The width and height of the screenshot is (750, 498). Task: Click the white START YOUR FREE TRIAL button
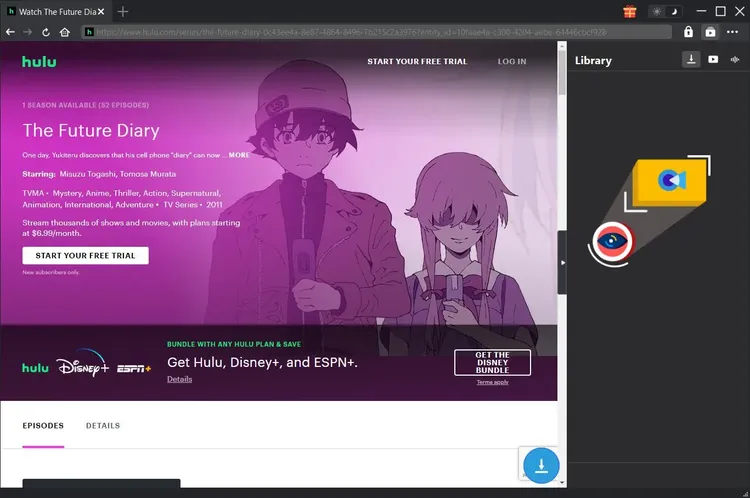85,256
